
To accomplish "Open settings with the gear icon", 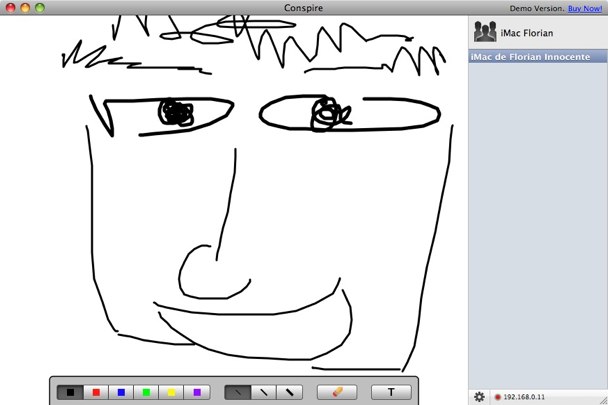I will pyautogui.click(x=479, y=397).
